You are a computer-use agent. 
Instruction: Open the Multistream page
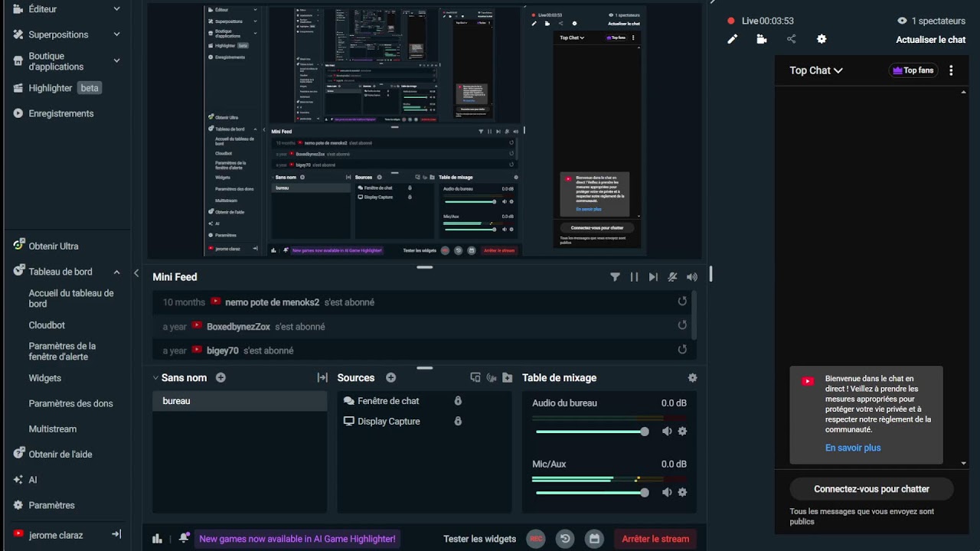pos(52,429)
